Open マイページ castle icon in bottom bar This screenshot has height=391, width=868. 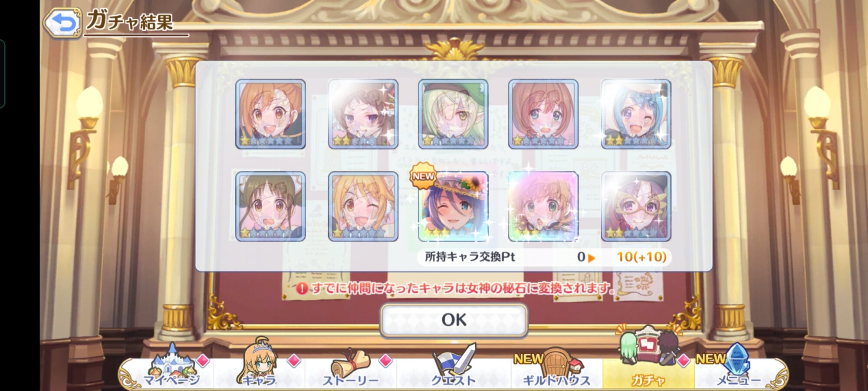pyautogui.click(x=172, y=366)
